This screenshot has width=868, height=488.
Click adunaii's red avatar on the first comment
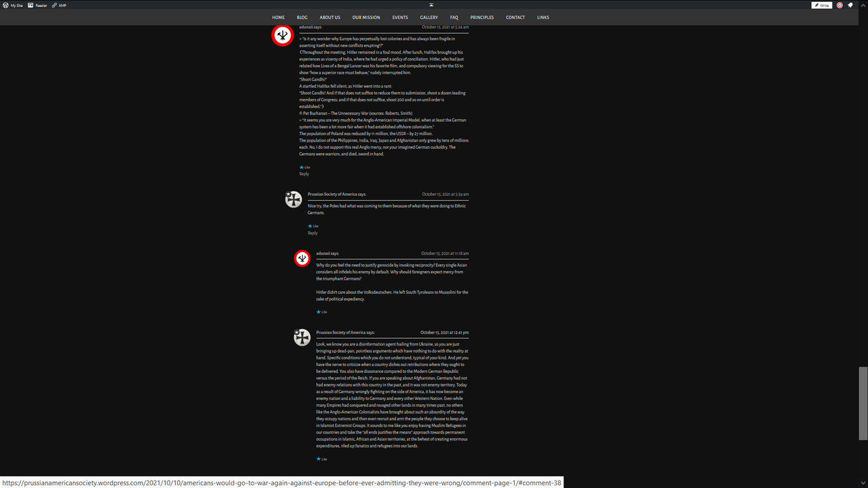click(x=282, y=35)
